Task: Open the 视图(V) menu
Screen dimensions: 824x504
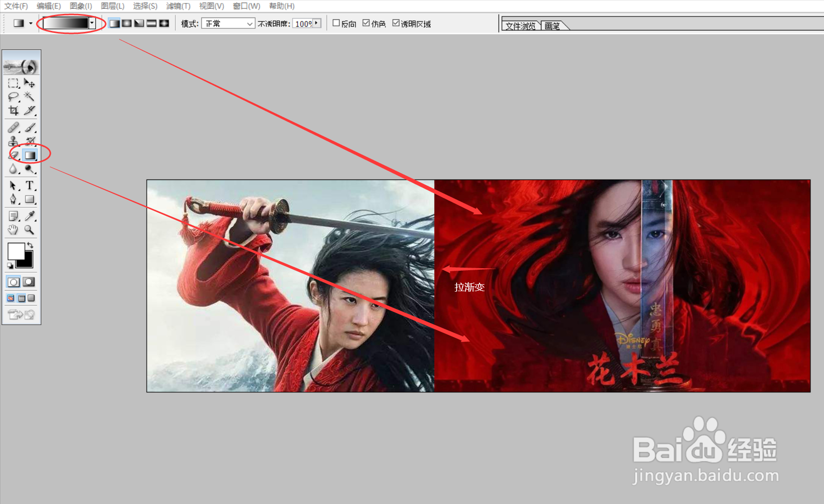Action: 211,6
